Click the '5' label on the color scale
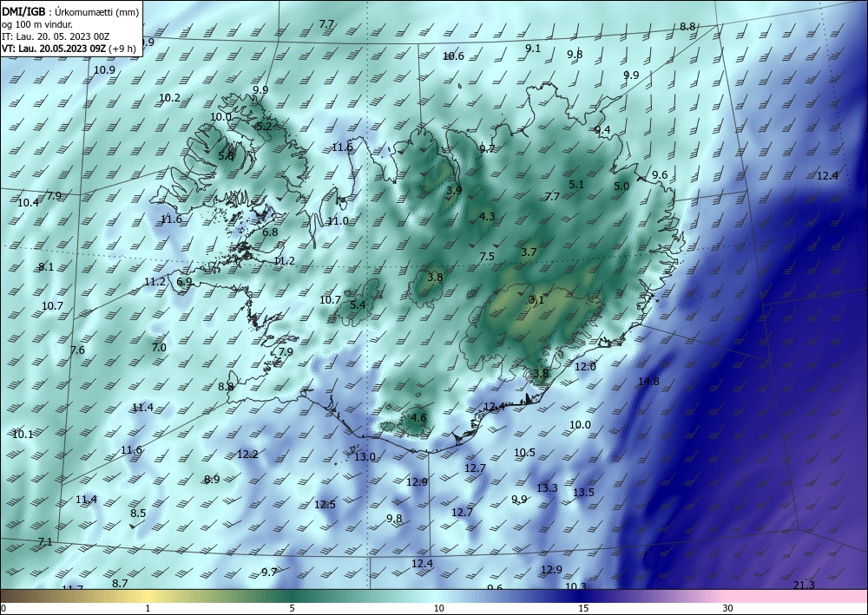Viewport: 868px width, 615px height. point(292,609)
